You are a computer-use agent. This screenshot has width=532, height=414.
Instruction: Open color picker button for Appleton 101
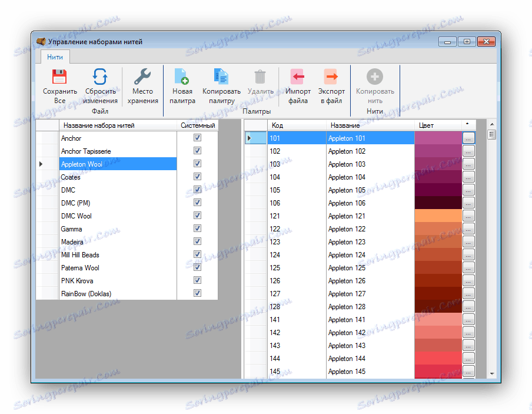pos(468,138)
